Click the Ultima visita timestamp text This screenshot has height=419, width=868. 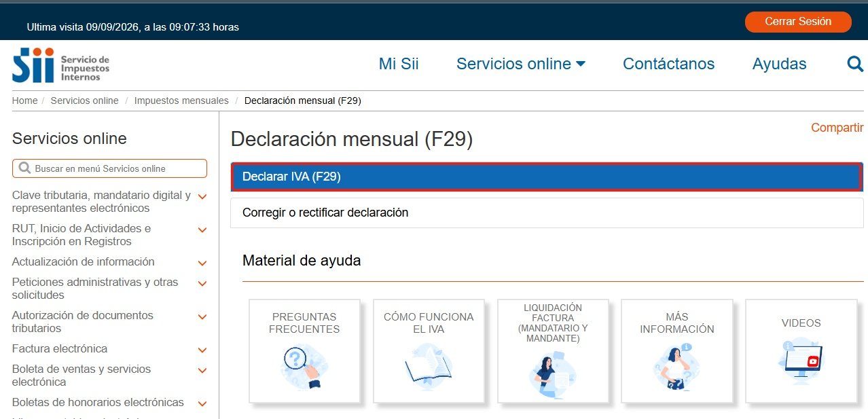tap(132, 27)
